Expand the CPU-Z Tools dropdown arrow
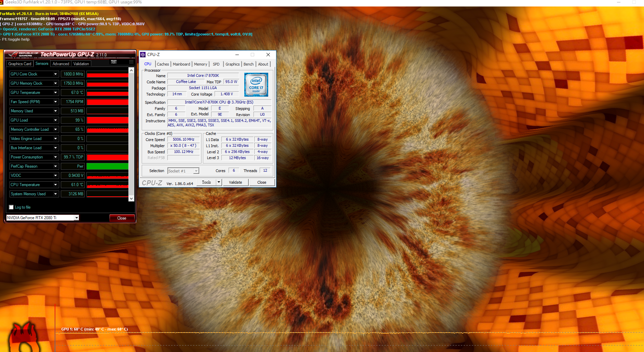Viewport: 644px width, 352px height. click(219, 182)
